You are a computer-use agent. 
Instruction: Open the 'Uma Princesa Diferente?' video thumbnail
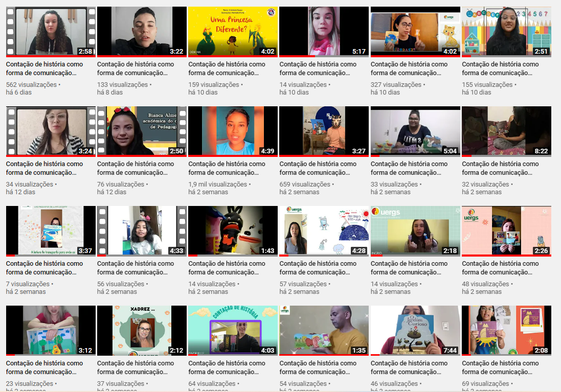click(x=233, y=31)
